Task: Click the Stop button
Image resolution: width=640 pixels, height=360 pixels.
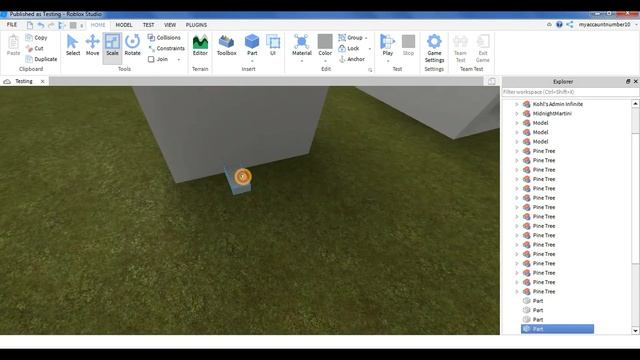Action: [408, 45]
